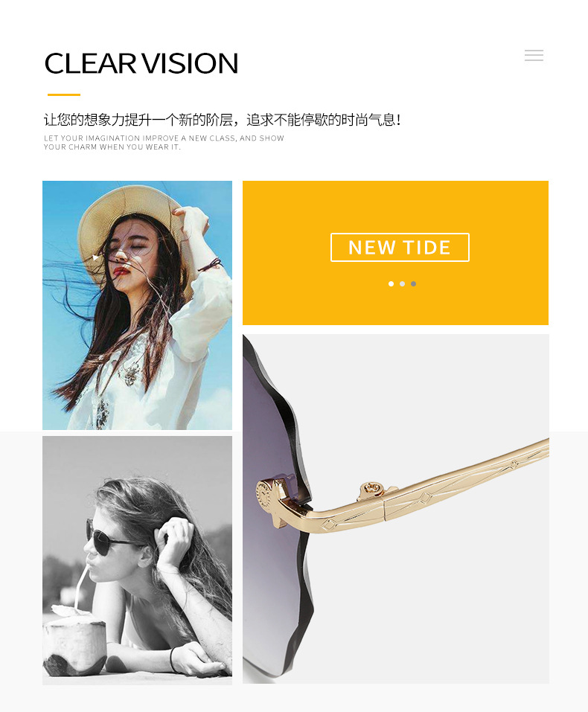Click the English subtitle starting LET YOUR IMAGINATION
The image size is (588, 712).
[x=164, y=142]
